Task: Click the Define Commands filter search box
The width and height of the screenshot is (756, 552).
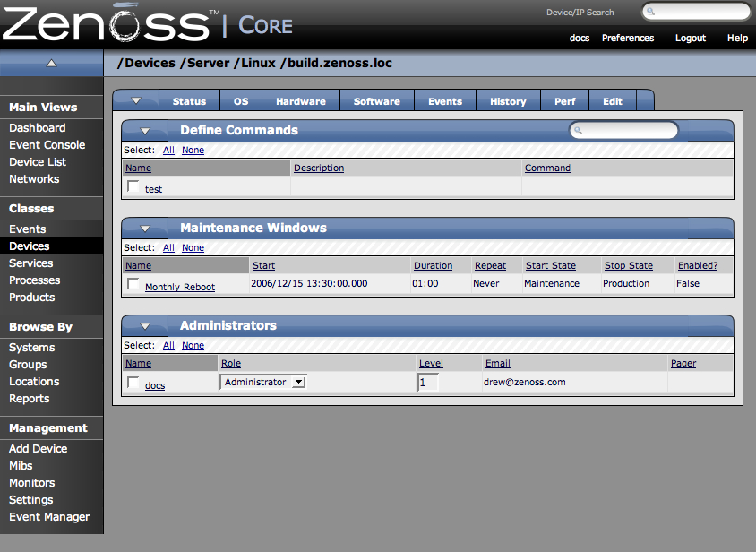Action: pos(624,130)
